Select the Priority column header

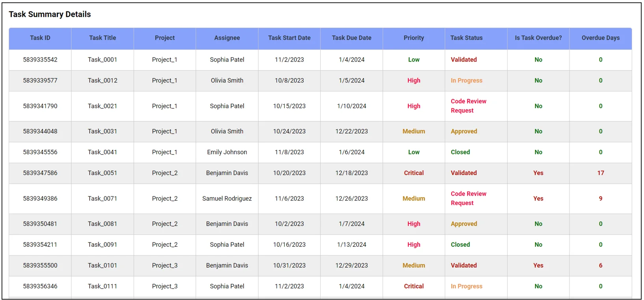click(414, 38)
